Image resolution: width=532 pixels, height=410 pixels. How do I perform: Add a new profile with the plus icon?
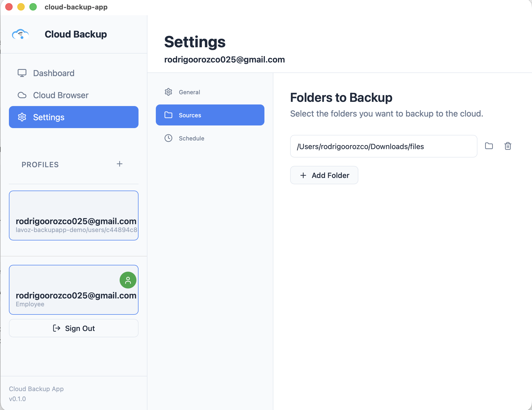(x=120, y=164)
